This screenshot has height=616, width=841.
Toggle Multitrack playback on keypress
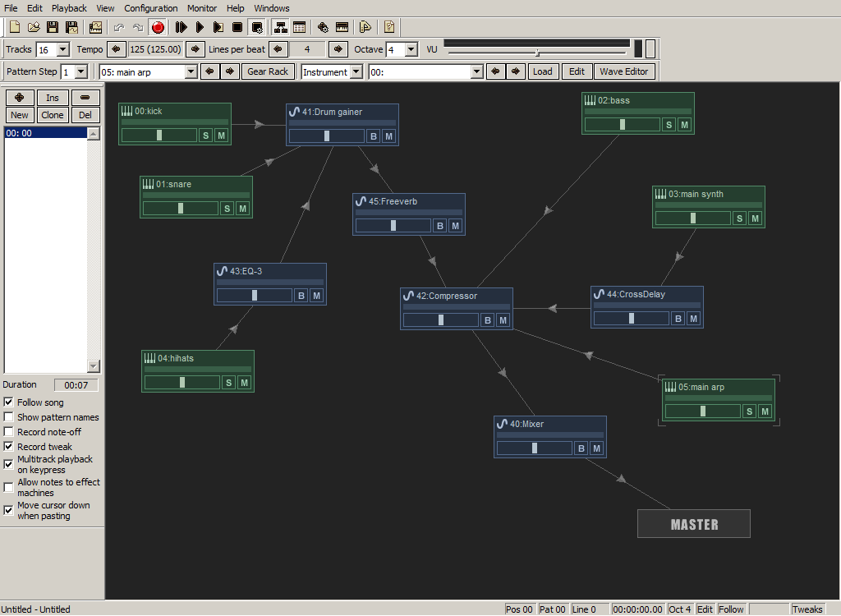(8, 464)
